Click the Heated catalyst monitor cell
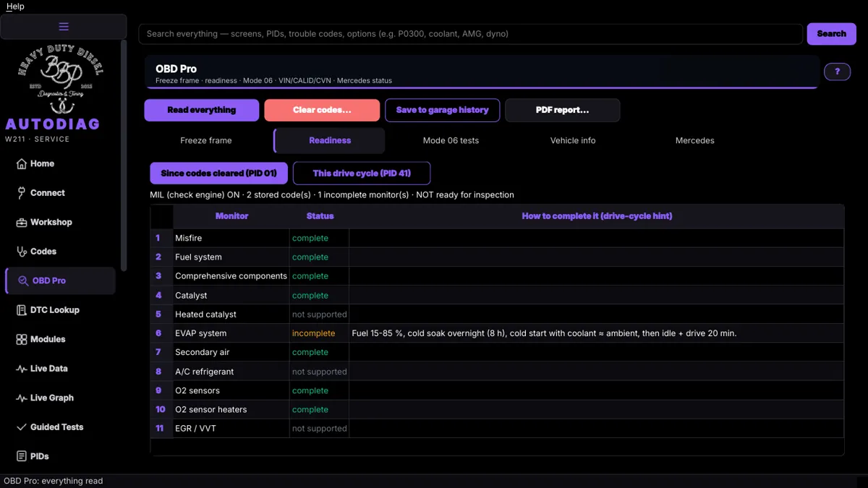This screenshot has width=868, height=488. (231, 314)
